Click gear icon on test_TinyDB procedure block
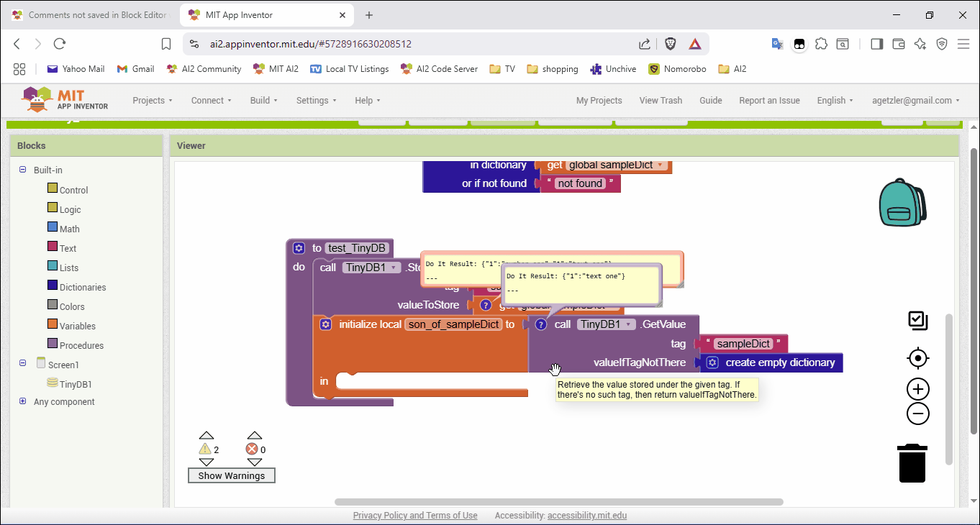980x525 pixels. click(299, 248)
